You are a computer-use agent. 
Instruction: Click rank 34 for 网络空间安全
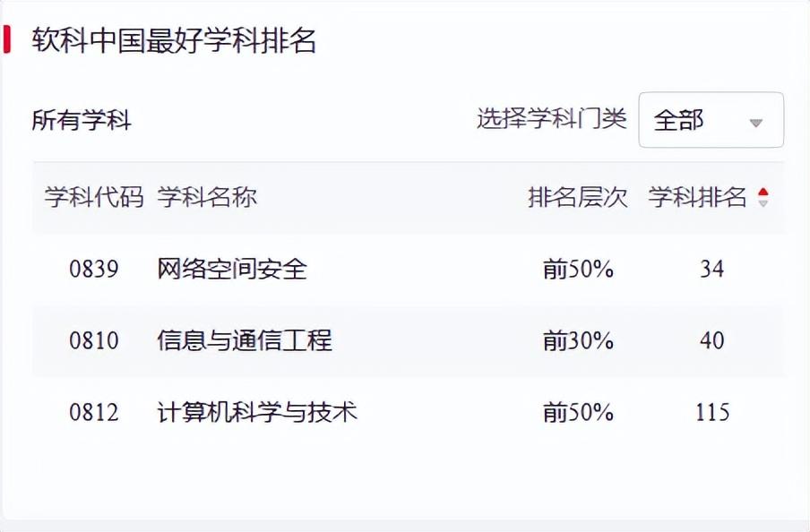click(711, 269)
